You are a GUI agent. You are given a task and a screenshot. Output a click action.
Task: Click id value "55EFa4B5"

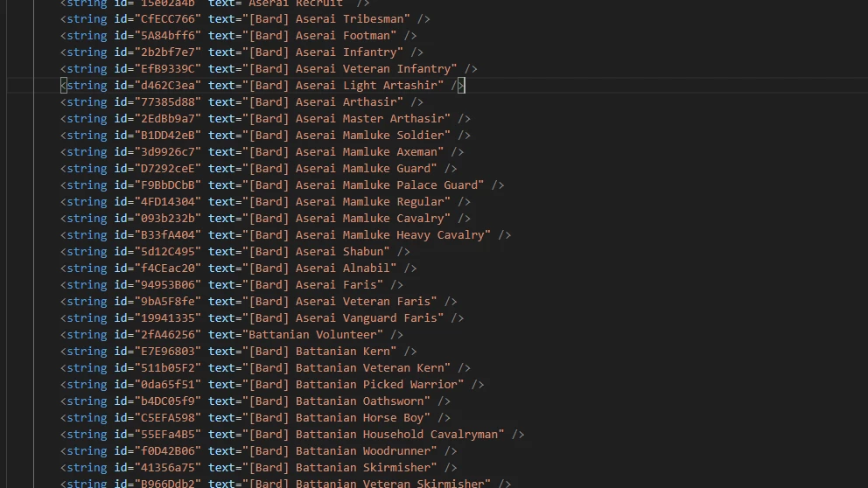(x=168, y=434)
